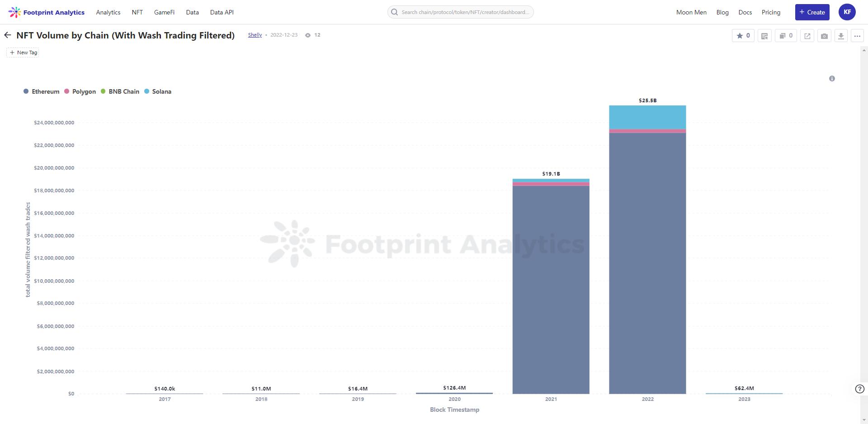Open the KF user avatar menu
Viewport: 868px width, 424px height.
(x=847, y=12)
